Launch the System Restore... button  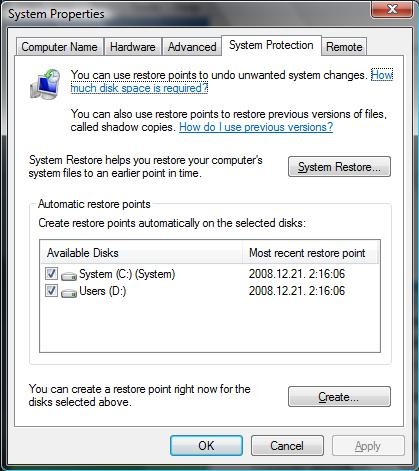click(339, 166)
